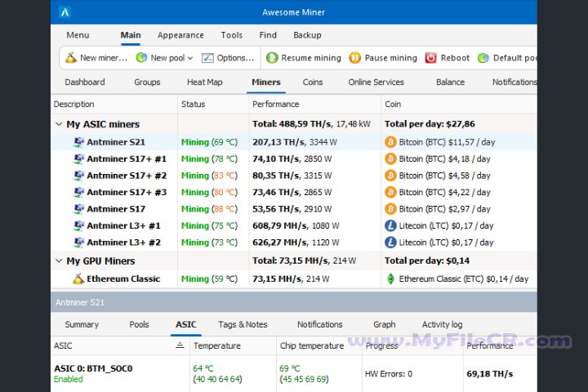The image size is (588, 392).
Task: Open the Coins tab
Action: 313,82
